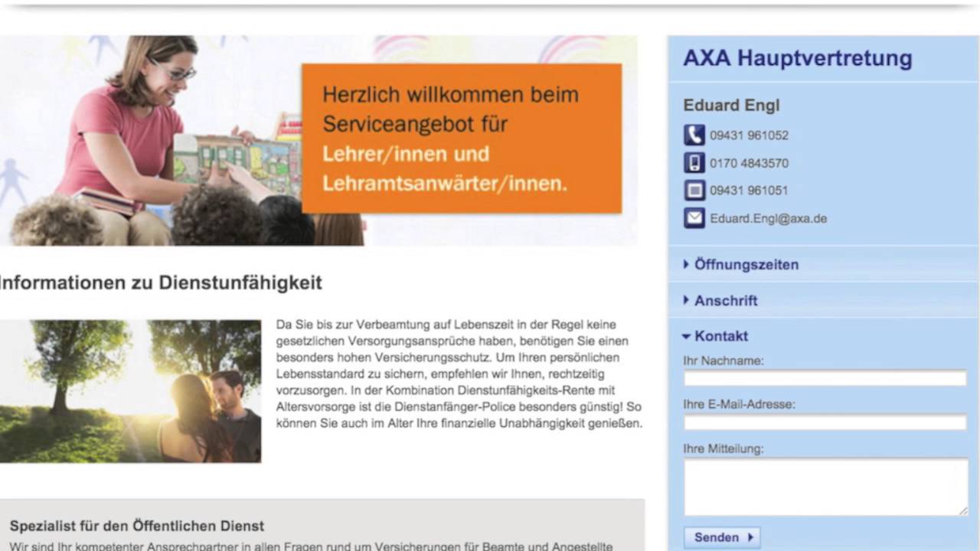This screenshot has width=980, height=551.
Task: Focus the Ihr Nachname input field
Action: pyautogui.click(x=825, y=378)
